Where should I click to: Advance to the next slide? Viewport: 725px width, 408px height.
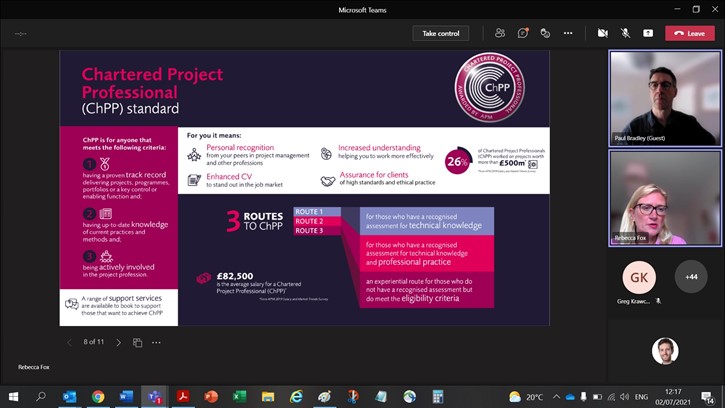tap(118, 342)
